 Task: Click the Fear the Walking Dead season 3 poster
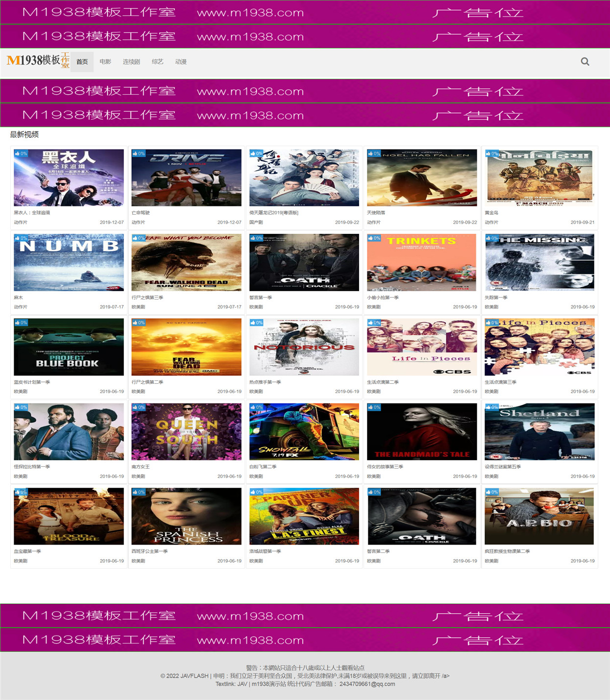[186, 262]
